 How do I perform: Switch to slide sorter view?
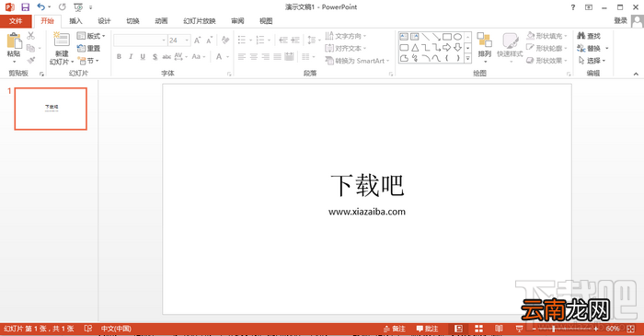[x=478, y=329]
